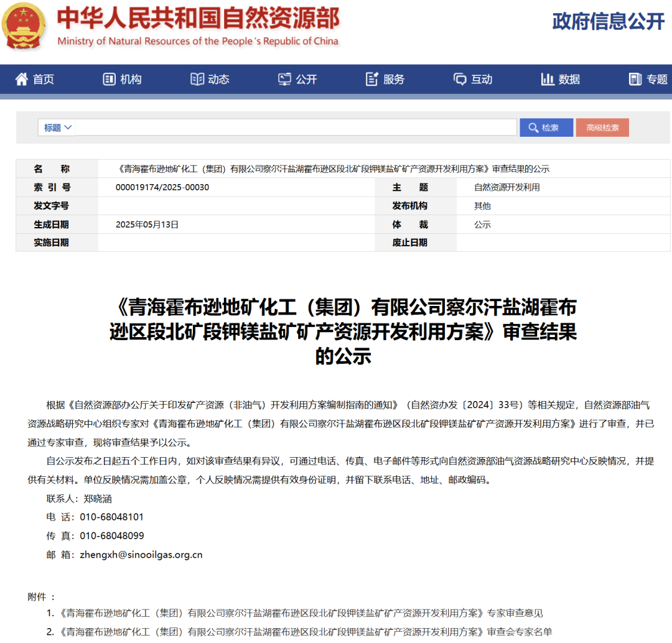Click the 生成日期 field label
The image size is (672, 643).
coord(51,224)
